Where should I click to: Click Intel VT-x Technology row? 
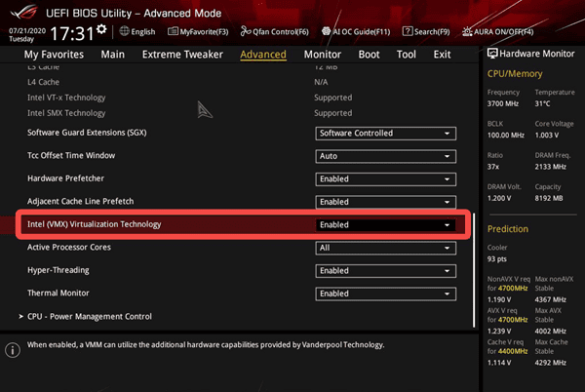(239, 98)
